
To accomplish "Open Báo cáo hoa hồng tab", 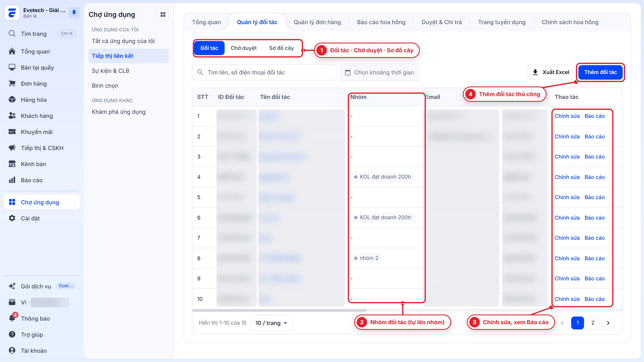I will 381,22.
